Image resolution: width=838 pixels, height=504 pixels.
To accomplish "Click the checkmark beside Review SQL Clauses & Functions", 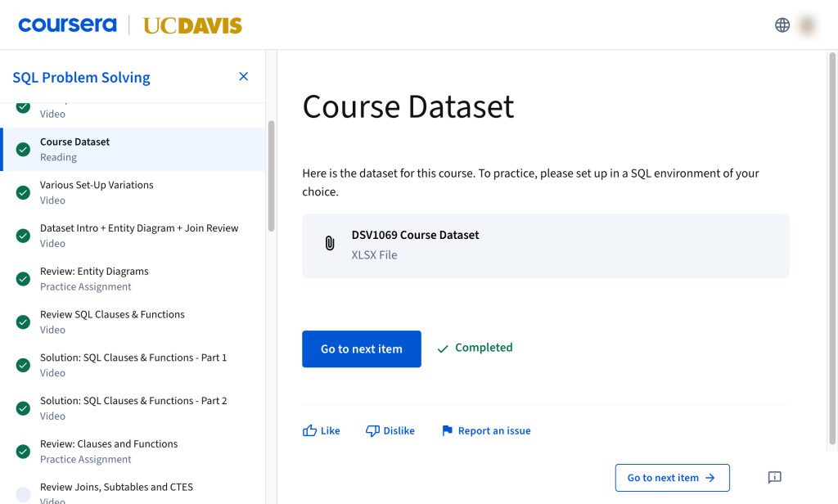I will 23,322.
